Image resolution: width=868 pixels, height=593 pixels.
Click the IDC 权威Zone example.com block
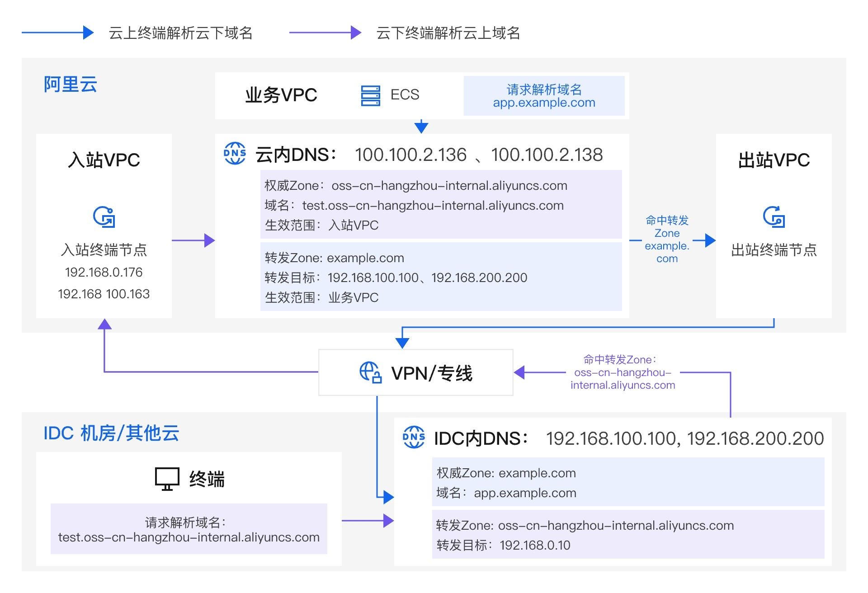(628, 482)
